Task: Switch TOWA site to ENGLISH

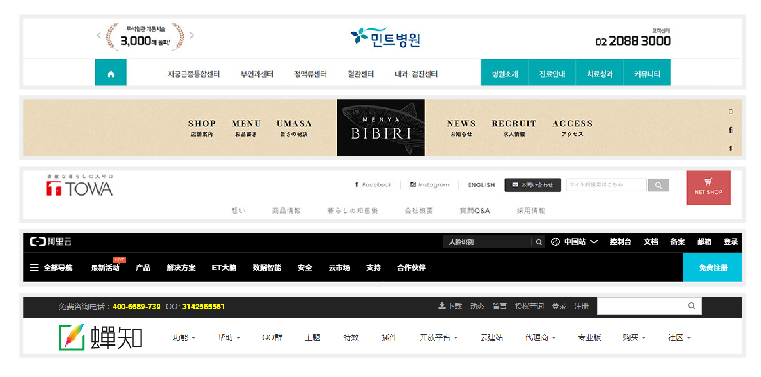Action: point(481,185)
